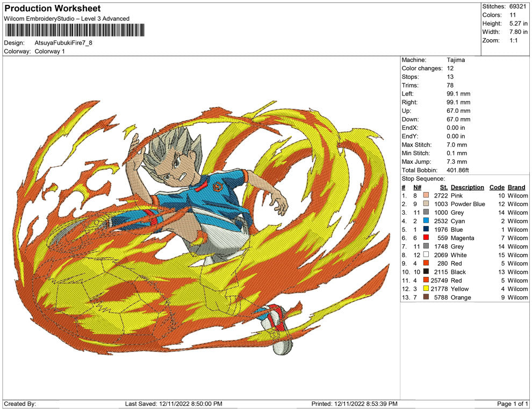This screenshot has width=532, height=409.
Task: Click 'Wilcom EmbroideryStudio – Level 3 Advanced' text
Action: (x=67, y=19)
